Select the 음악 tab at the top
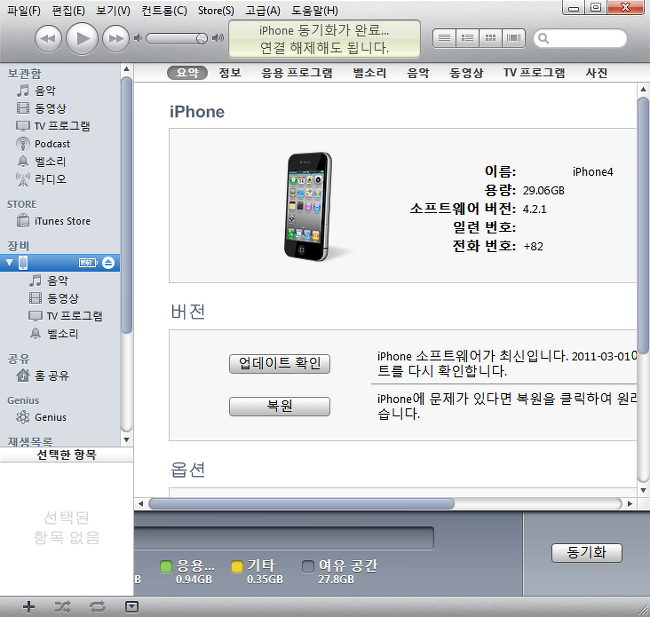 pos(418,73)
